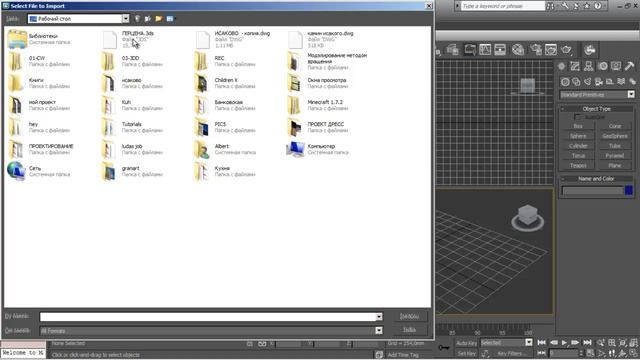Click the Go to End playback button
The width and height of the screenshot is (640, 360).
pyautogui.click(x=587, y=343)
